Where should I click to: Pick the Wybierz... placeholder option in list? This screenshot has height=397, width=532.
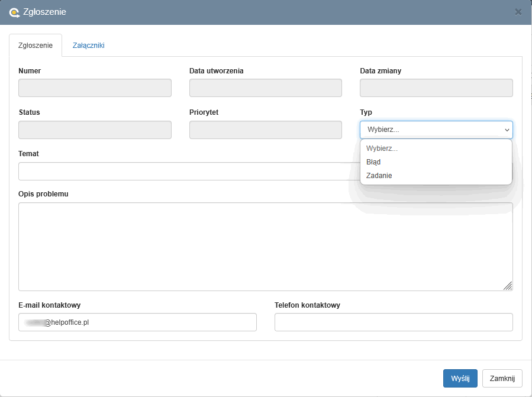[382, 148]
